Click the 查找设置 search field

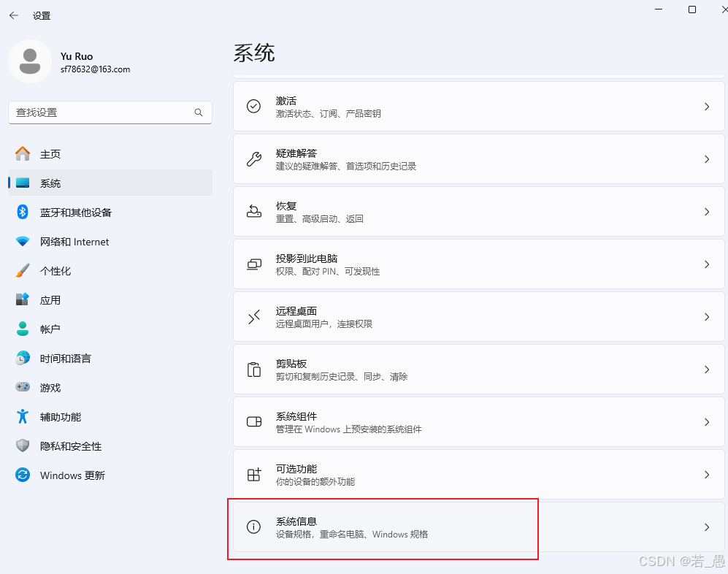[110, 112]
